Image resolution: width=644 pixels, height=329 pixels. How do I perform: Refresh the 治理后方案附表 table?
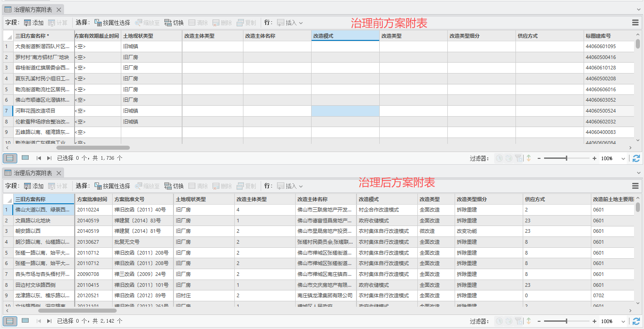tap(636, 321)
